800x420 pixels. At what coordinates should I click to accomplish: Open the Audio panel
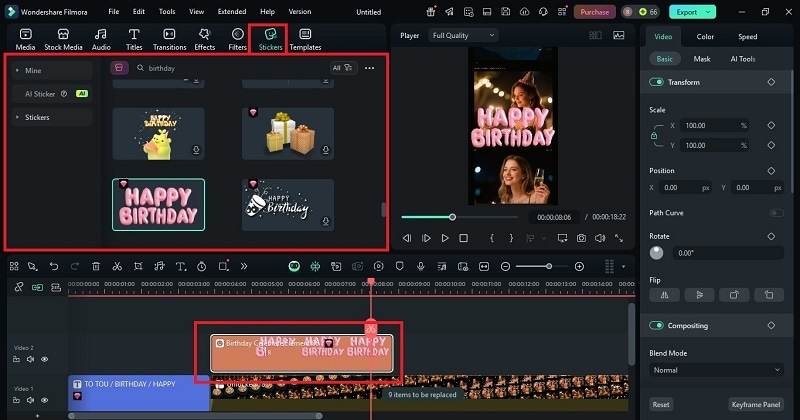click(101, 39)
